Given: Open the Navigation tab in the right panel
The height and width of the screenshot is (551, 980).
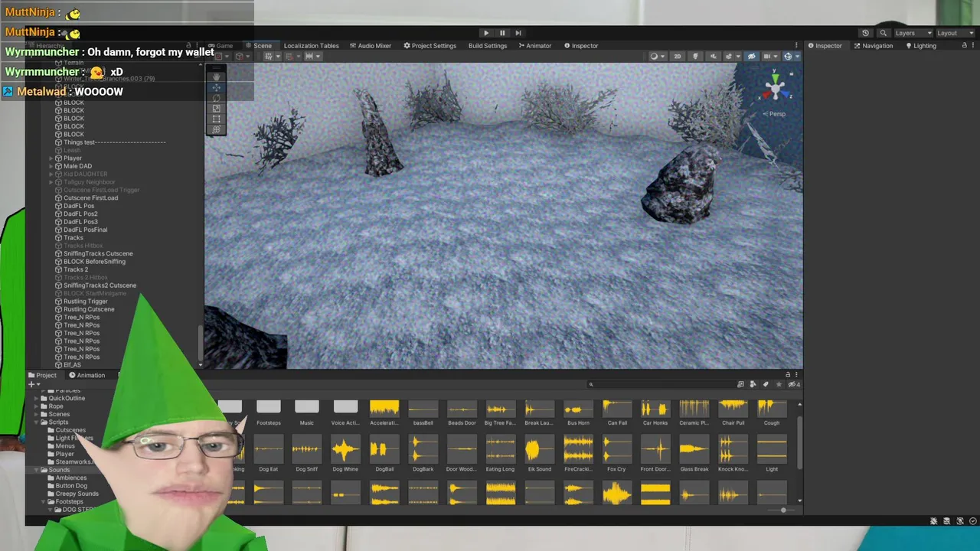Looking at the screenshot, I should click(x=873, y=46).
